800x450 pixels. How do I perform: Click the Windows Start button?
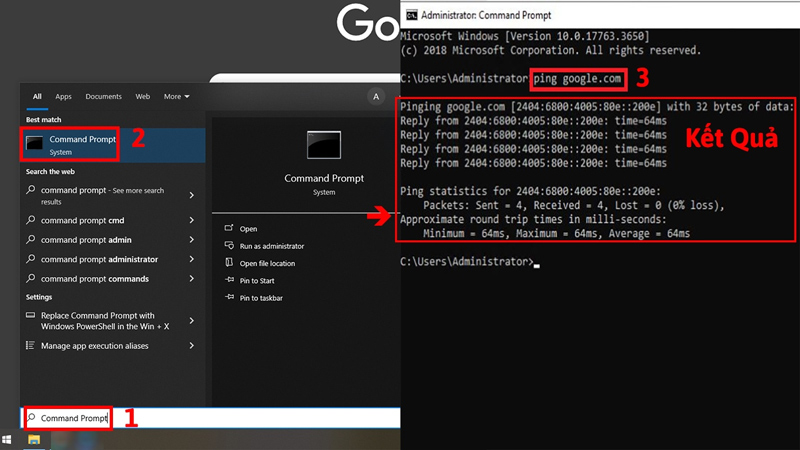8,439
